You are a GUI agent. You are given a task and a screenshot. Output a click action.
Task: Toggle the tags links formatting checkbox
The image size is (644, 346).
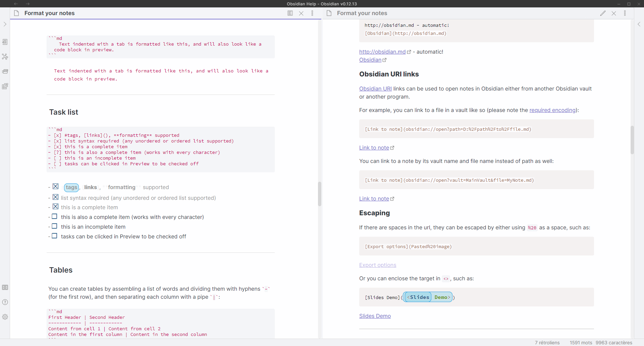pyautogui.click(x=56, y=186)
